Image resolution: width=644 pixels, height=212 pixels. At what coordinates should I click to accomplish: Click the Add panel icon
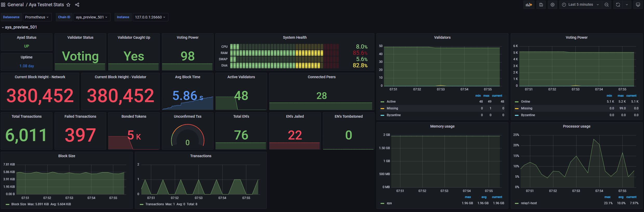point(529,5)
